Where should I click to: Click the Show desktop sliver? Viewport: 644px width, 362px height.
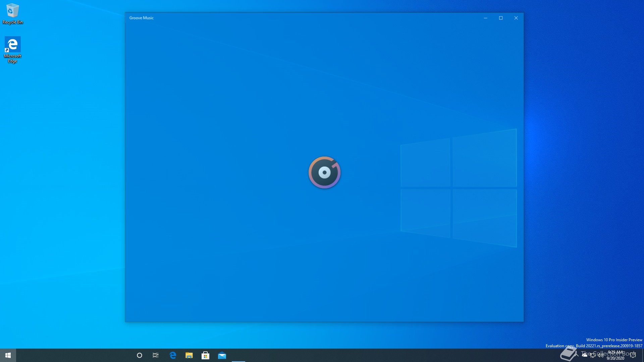pyautogui.click(x=643, y=355)
